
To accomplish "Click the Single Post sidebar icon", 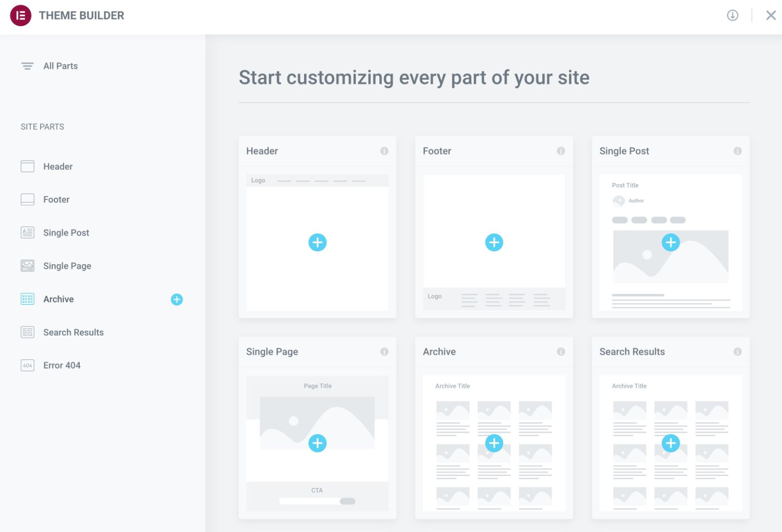I will click(27, 233).
